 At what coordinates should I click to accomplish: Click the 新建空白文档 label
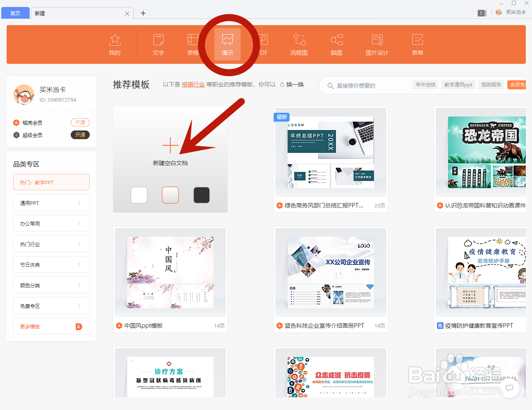(170, 163)
